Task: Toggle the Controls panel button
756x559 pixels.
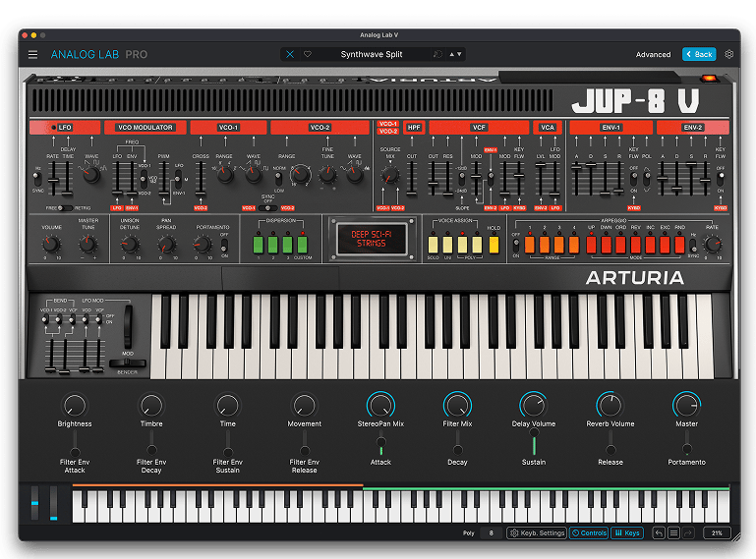Action: (589, 533)
